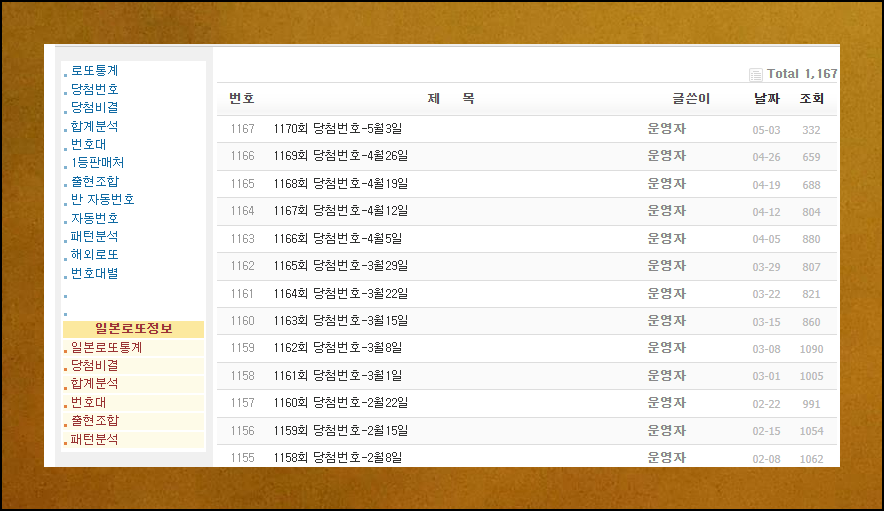Open the blue 당첨번호 sidebar link
The width and height of the screenshot is (884, 511).
click(x=94, y=89)
